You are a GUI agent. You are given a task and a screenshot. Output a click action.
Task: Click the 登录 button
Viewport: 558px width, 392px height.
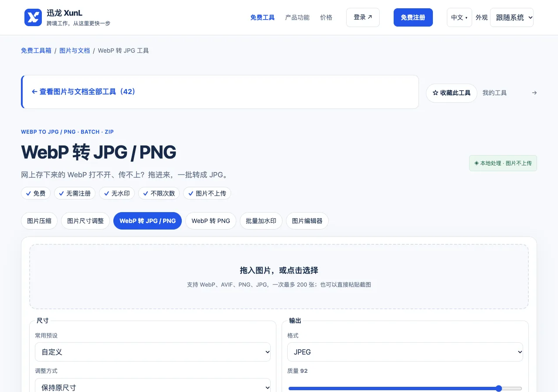[363, 17]
